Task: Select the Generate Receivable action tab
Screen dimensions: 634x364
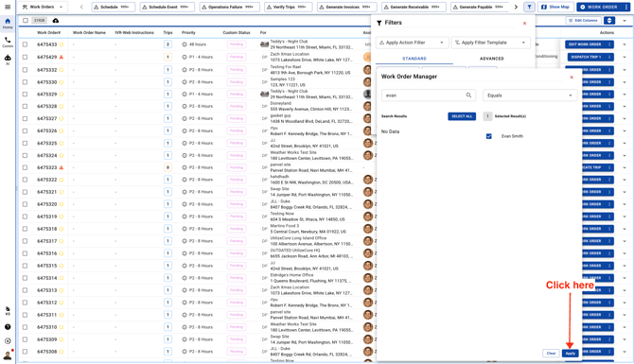Action: click(x=414, y=7)
